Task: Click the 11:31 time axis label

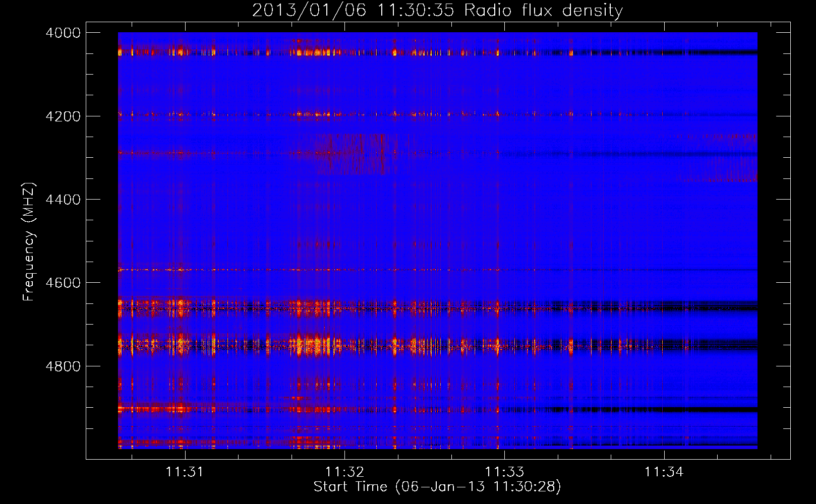Action: click(x=185, y=472)
